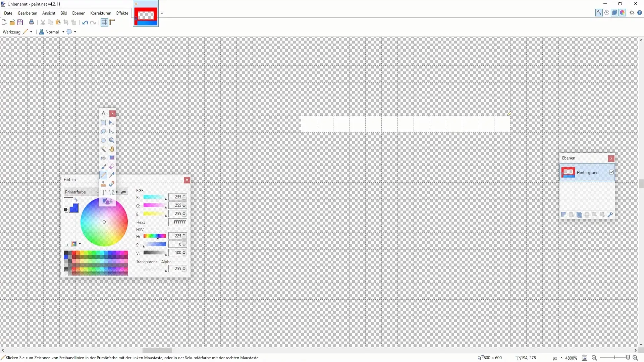Select the Clone Stamp tool
This screenshot has height=362, width=644.
103,184
